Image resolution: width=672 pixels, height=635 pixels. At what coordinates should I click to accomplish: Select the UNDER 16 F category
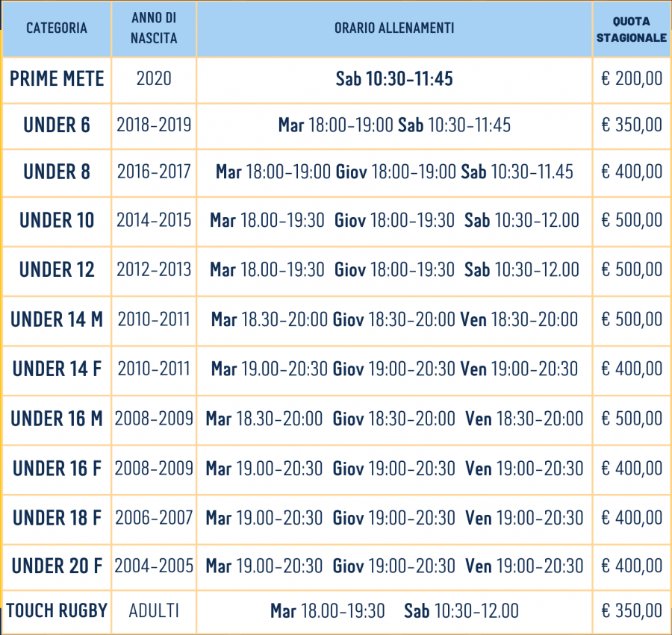click(x=57, y=469)
